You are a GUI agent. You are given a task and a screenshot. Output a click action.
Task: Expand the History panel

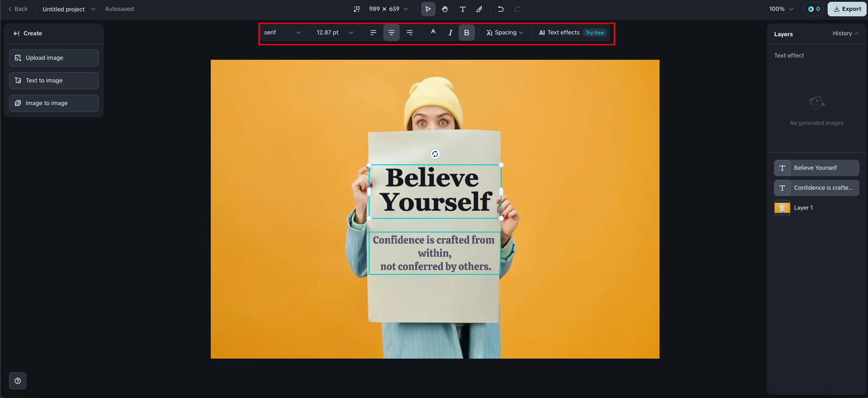846,33
